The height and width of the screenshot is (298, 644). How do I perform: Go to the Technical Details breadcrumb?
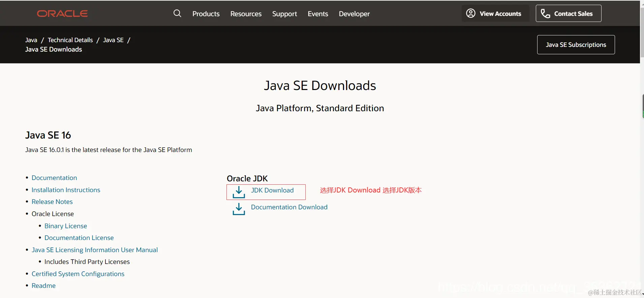tap(70, 40)
